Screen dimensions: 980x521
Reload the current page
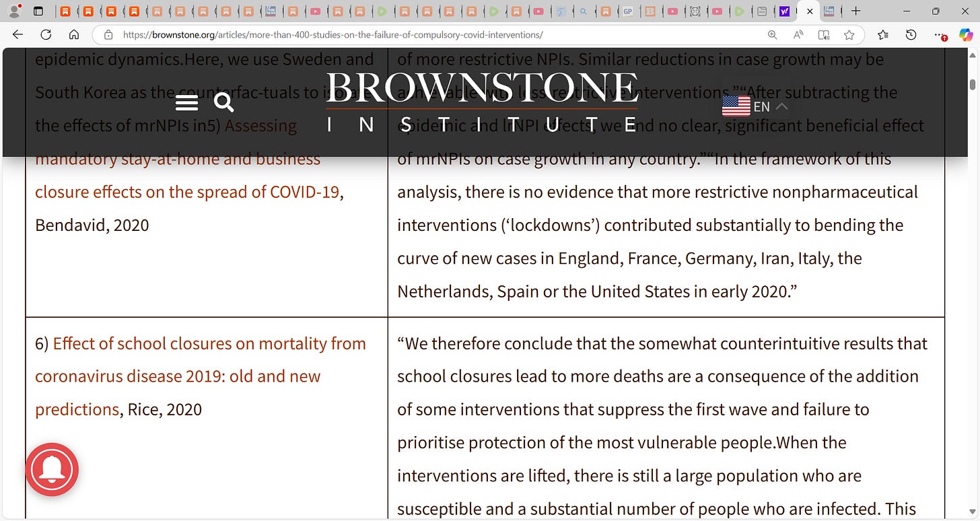[46, 35]
